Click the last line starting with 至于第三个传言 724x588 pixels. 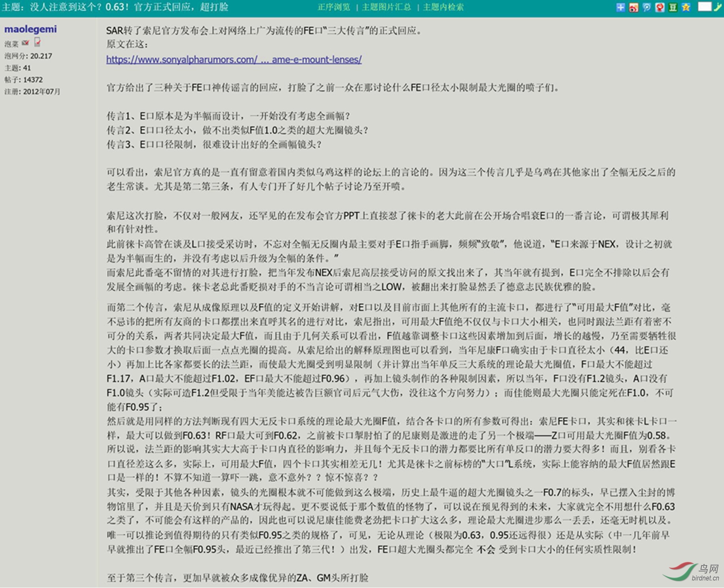click(237, 578)
